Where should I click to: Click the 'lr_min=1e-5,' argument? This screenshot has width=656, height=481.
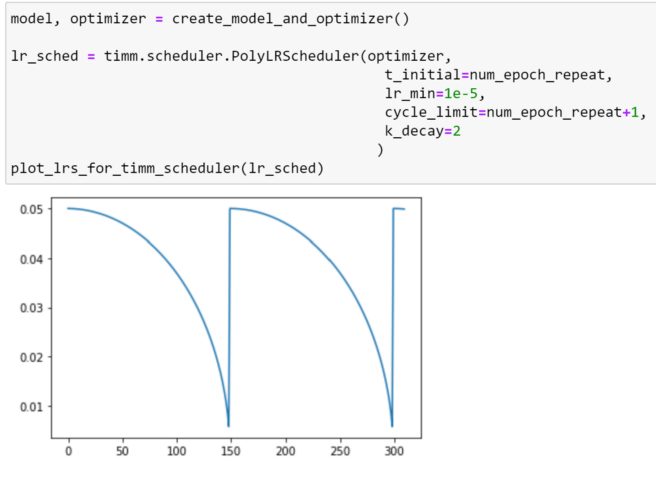coord(435,94)
